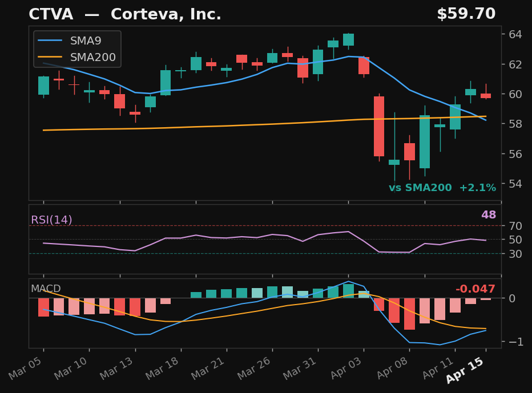This screenshot has width=532, height=393.
Task: Click the 58 price axis label
Action: pyautogui.click(x=515, y=124)
